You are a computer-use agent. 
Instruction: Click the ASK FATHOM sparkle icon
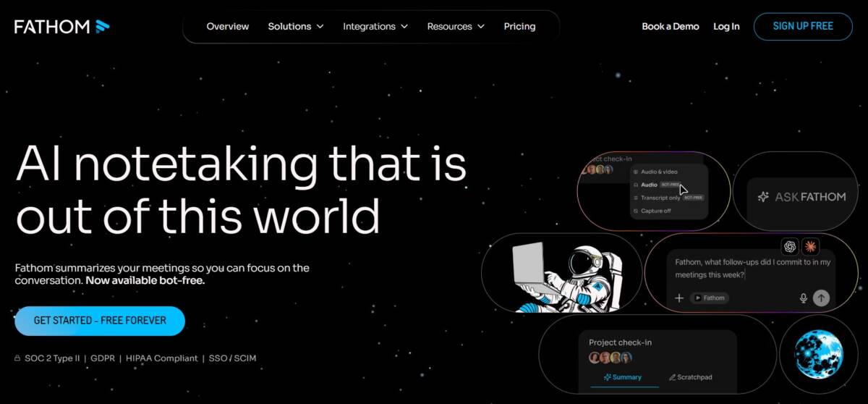point(763,196)
